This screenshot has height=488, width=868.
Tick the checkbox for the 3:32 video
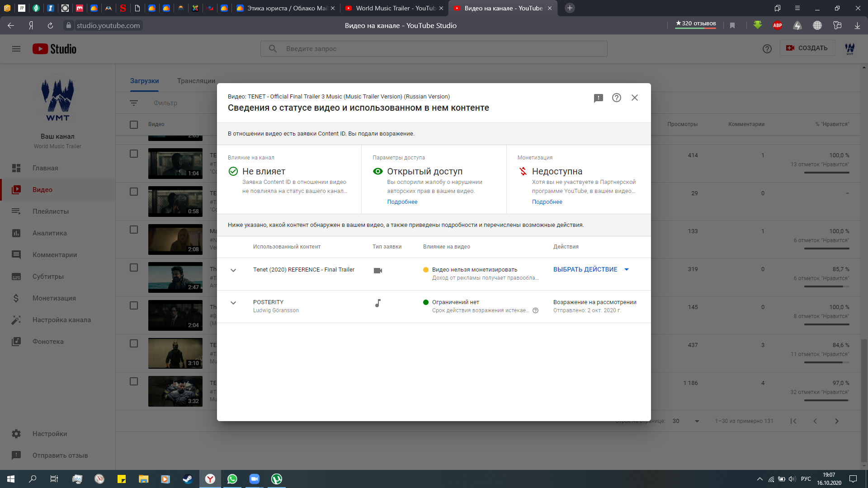click(x=134, y=381)
